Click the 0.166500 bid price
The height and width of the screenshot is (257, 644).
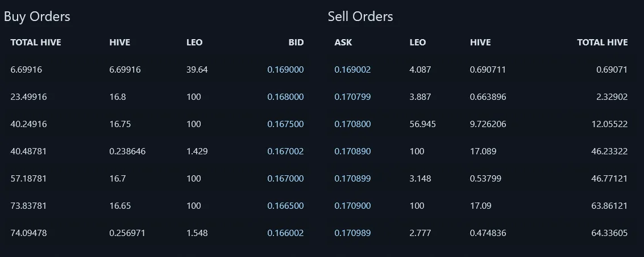pos(285,206)
